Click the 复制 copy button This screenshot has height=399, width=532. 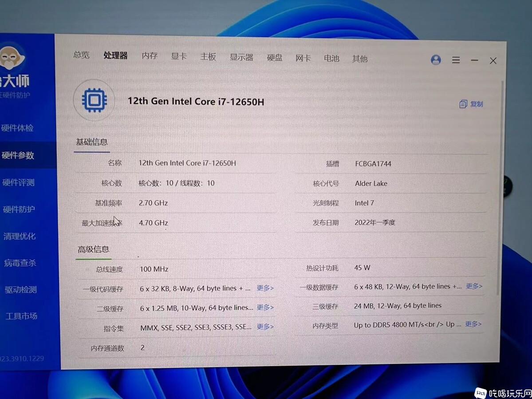coord(471,104)
